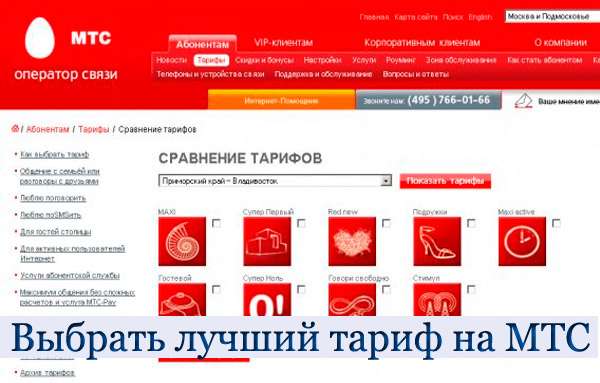Viewport: 600px width, 383px height.
Task: Open the Супер Первый tariff icon
Action: point(267,241)
